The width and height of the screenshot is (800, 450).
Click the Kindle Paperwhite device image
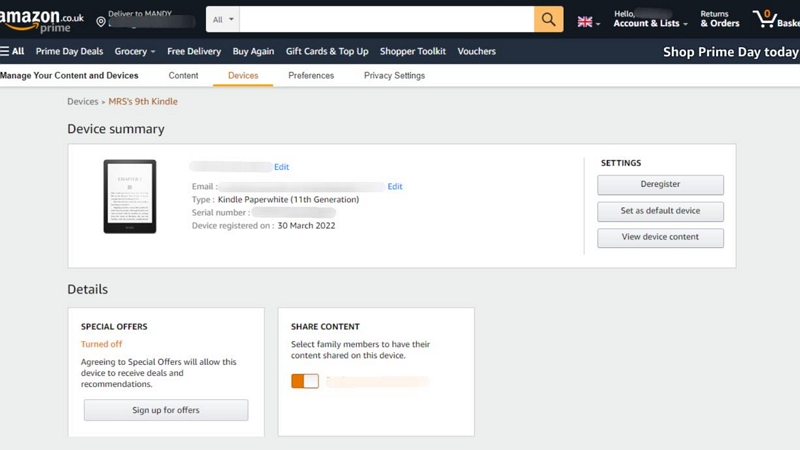[130, 196]
